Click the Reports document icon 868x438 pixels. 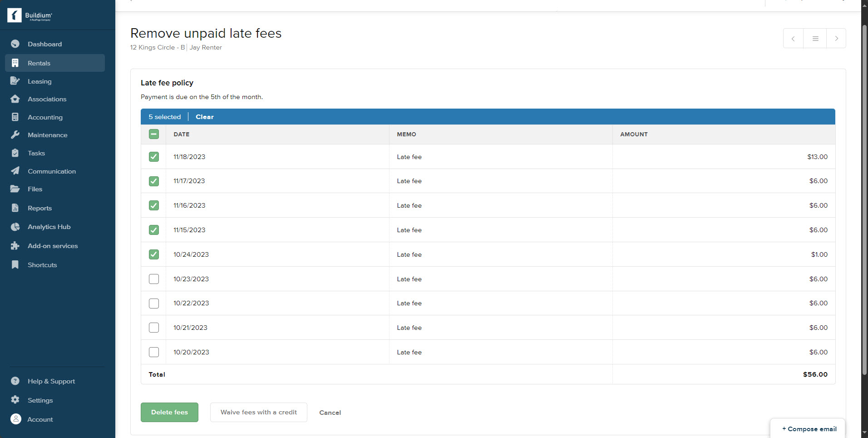[15, 208]
